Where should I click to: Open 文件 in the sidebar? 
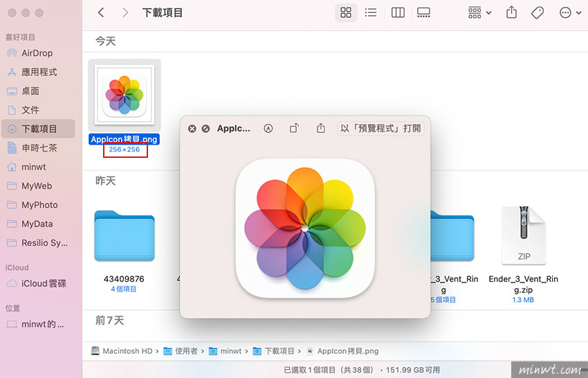[38, 110]
